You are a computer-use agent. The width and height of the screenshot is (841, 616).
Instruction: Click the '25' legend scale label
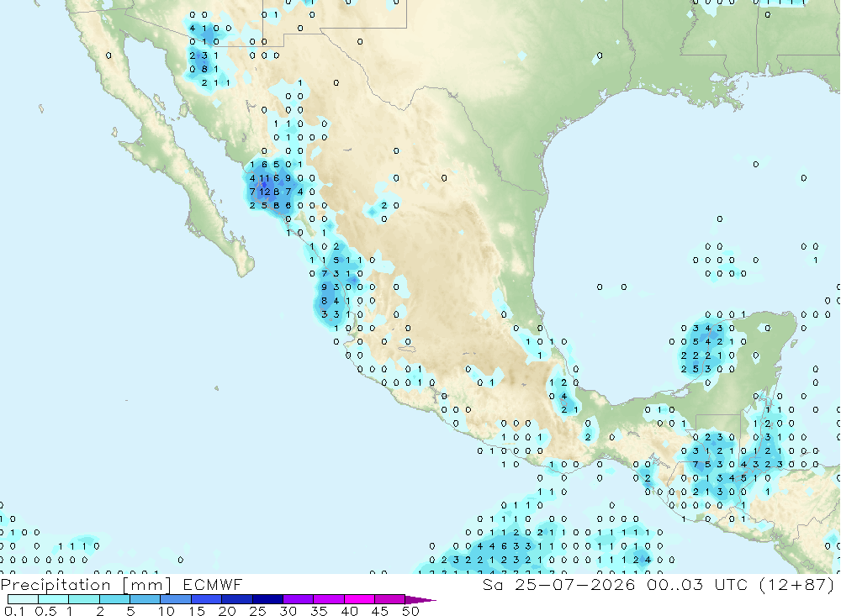pos(258,611)
